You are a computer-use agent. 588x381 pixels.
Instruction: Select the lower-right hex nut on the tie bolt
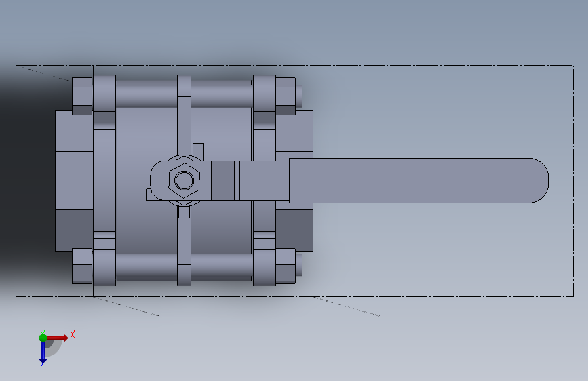pyautogui.click(x=286, y=266)
